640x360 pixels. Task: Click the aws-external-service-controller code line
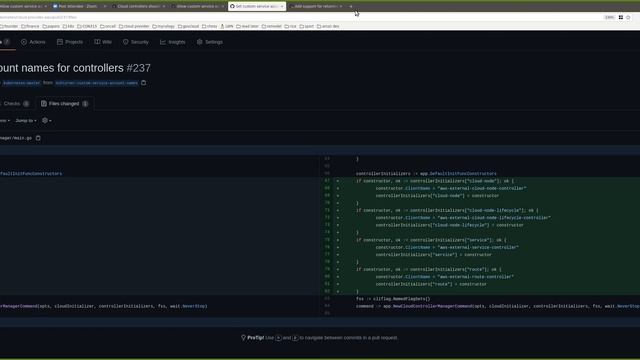click(447, 247)
